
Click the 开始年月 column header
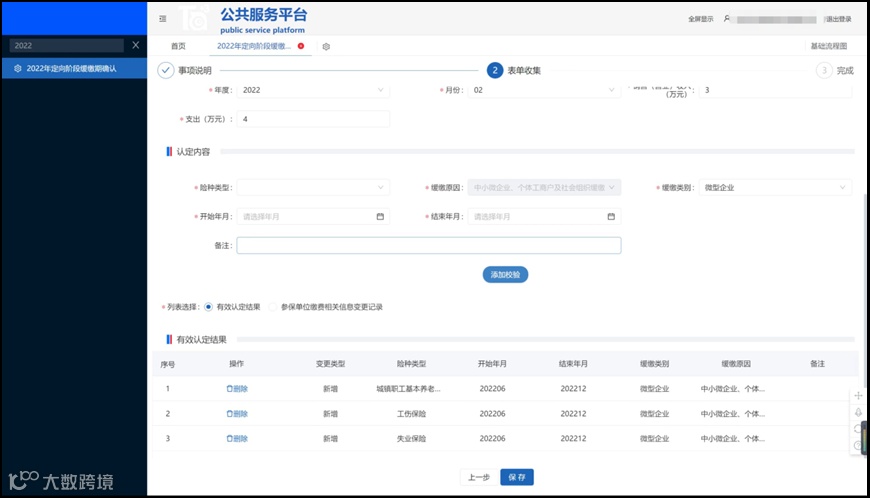tap(492, 364)
